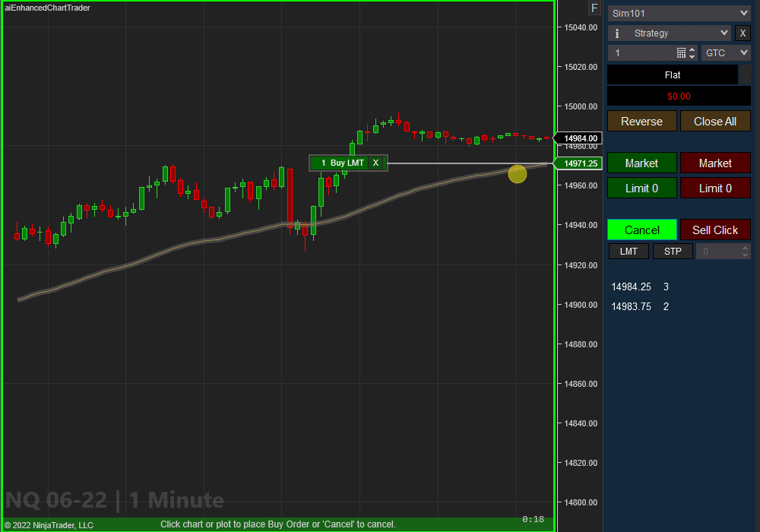Enable Sell Click mode
Viewport: 760px width, 532px height.
[x=715, y=230]
